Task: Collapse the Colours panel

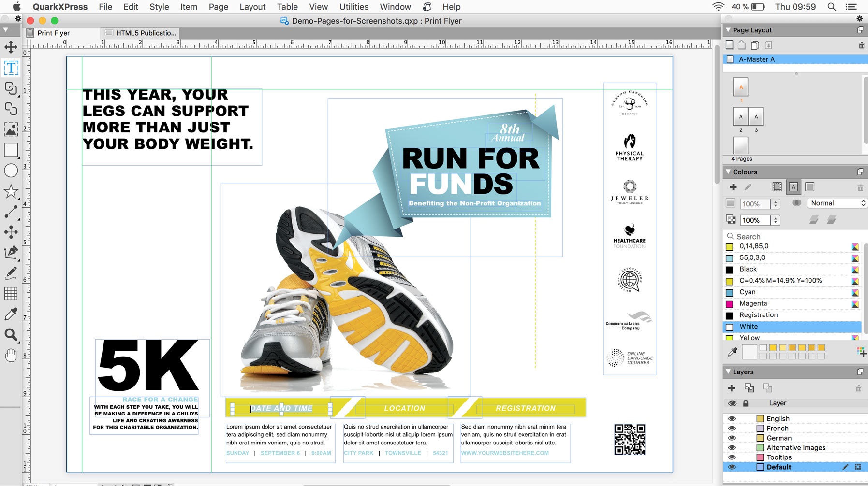Action: 728,172
